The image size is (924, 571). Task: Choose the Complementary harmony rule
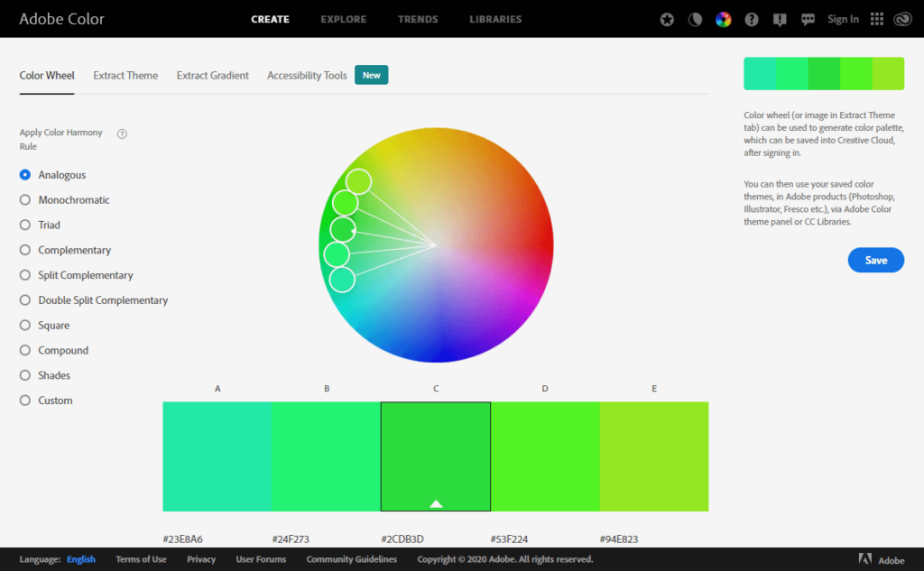[24, 250]
